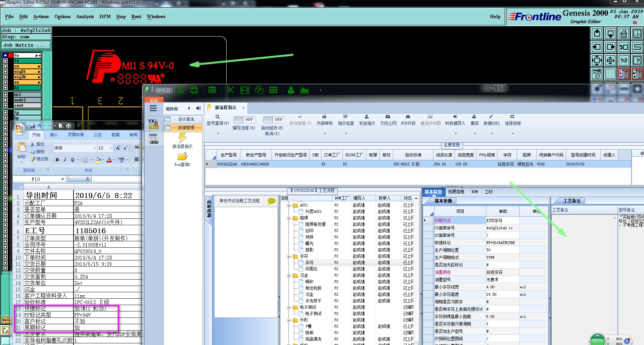Click the 数据对比 button

492,120
